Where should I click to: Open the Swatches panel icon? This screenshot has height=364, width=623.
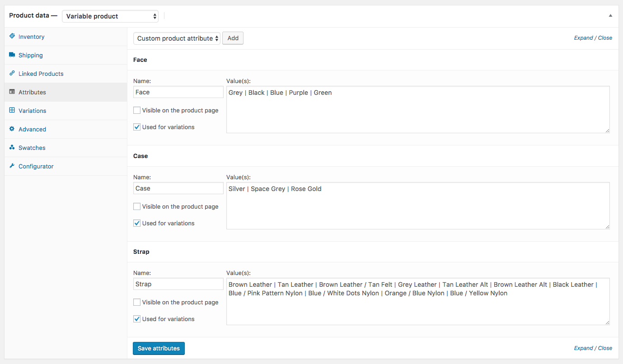click(x=11, y=148)
